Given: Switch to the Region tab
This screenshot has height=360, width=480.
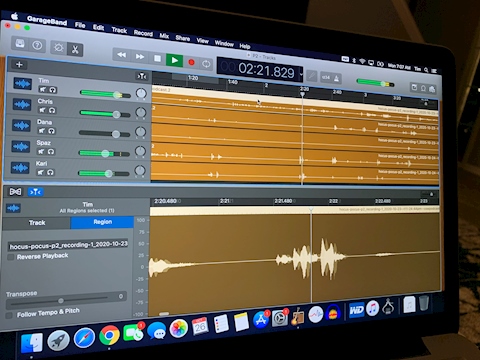Looking at the screenshot, I should (x=102, y=222).
